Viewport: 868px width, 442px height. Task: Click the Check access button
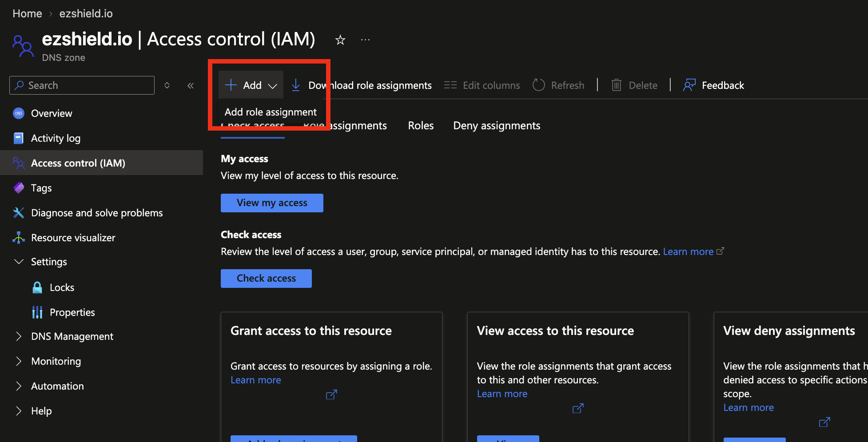266,278
